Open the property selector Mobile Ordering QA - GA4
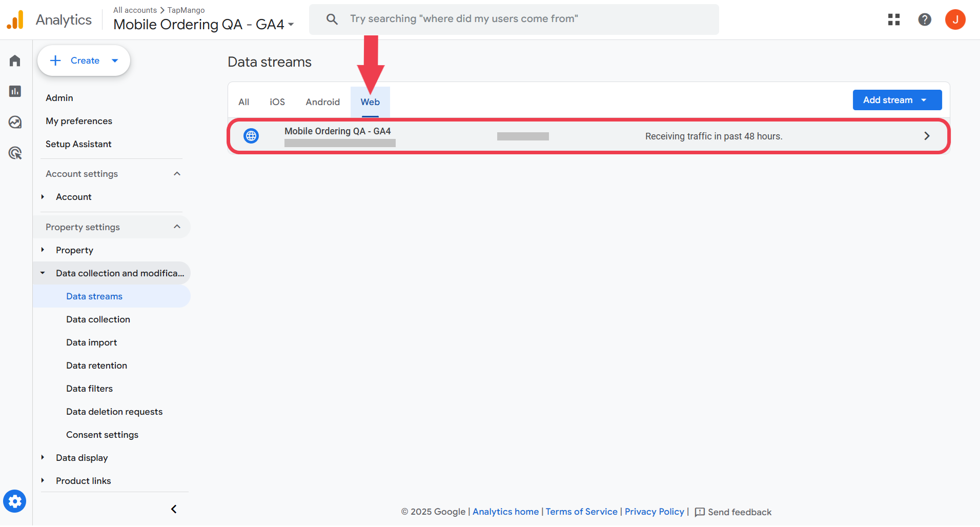The height and width of the screenshot is (527, 980). (203, 24)
